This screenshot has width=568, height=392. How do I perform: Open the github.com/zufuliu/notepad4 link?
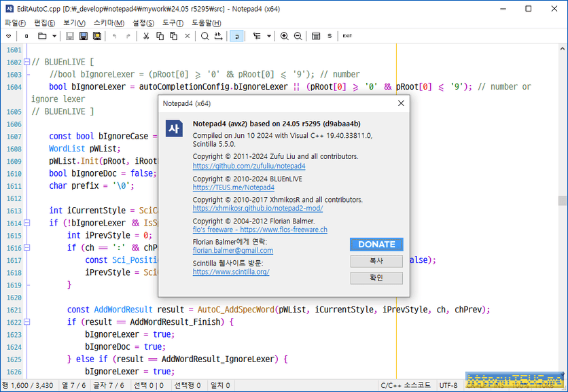[249, 166]
